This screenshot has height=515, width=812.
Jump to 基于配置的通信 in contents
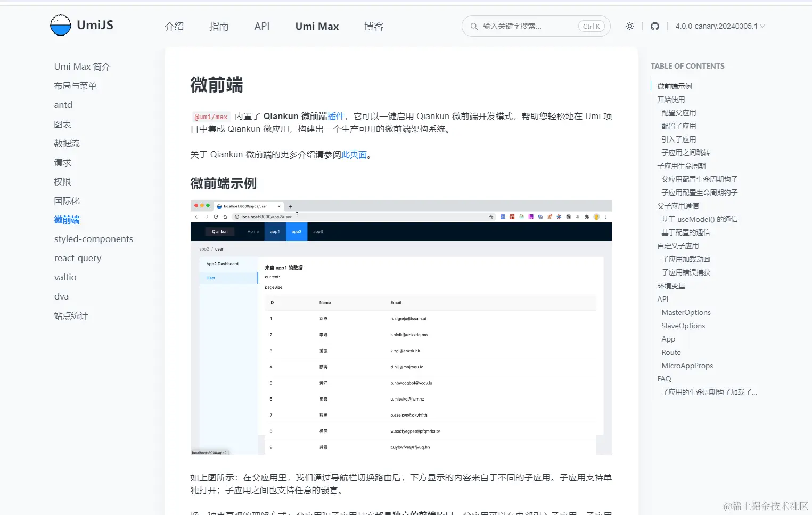(685, 232)
